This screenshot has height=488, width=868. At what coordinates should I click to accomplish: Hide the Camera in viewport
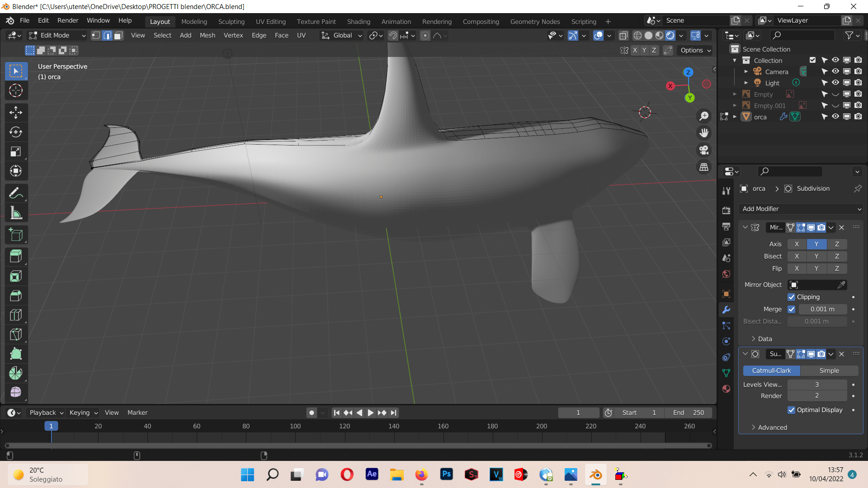pos(835,71)
